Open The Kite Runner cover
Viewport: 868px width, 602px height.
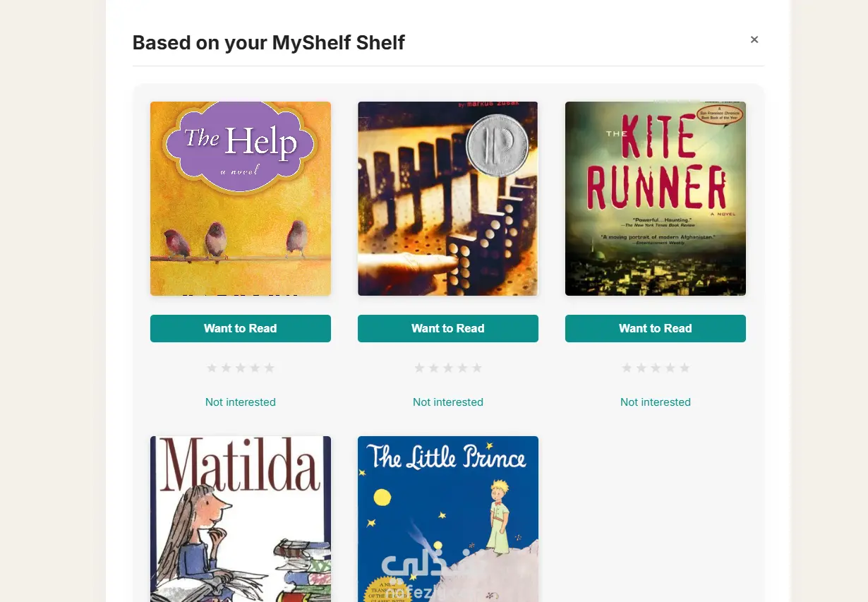pos(655,198)
